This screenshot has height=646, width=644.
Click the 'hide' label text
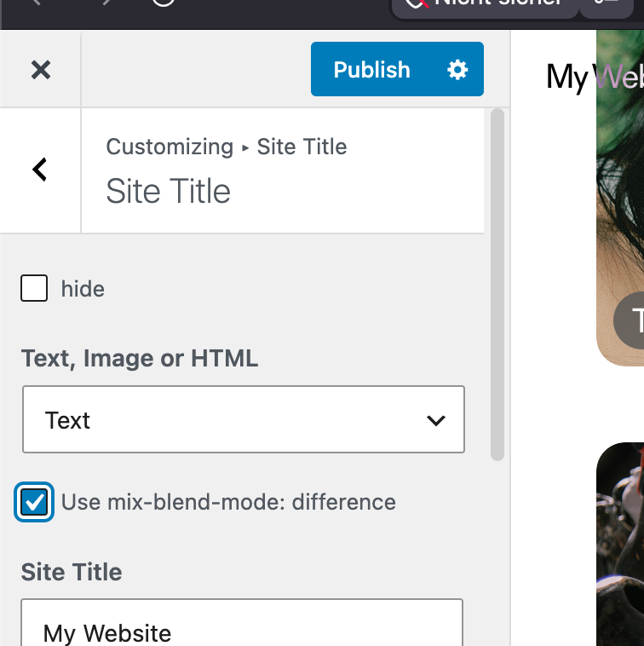coord(83,289)
